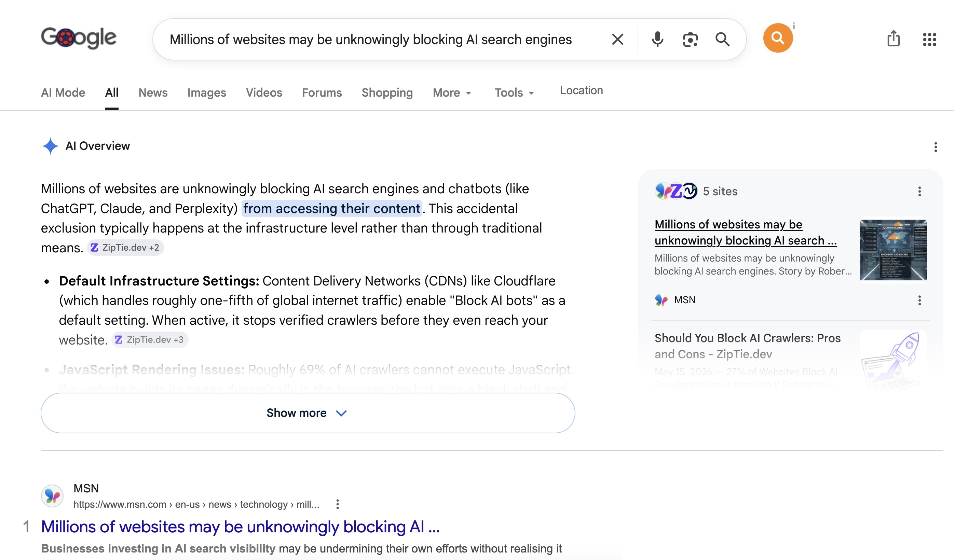
Task: Open the 5 sites panel three-dot menu
Action: (919, 192)
